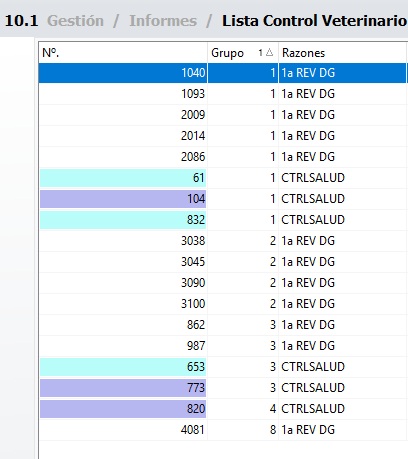Click the 1a REV DG reason in row 2014
Image resolution: width=408 pixels, height=459 pixels.
[308, 136]
